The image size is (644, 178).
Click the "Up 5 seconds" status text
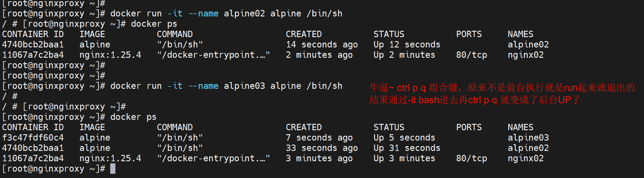[404, 138]
